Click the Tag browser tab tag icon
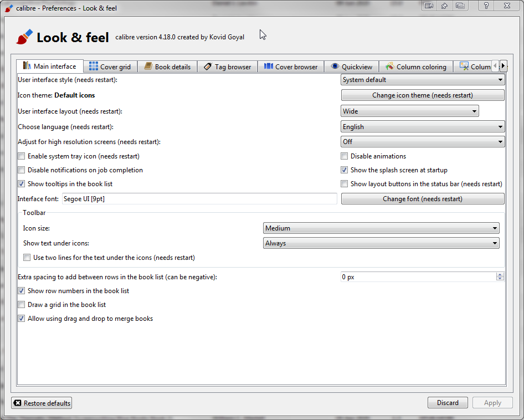The height and width of the screenshot is (420, 524). 208,66
